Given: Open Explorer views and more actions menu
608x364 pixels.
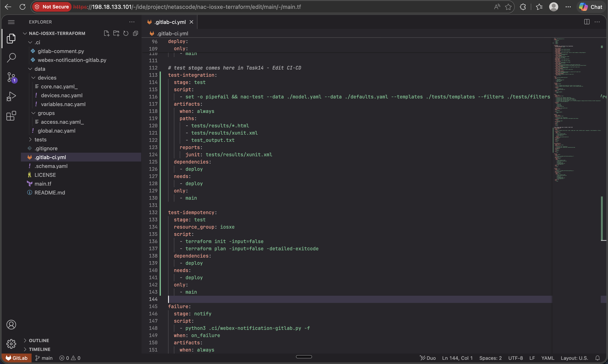Looking at the screenshot, I should 132,22.
